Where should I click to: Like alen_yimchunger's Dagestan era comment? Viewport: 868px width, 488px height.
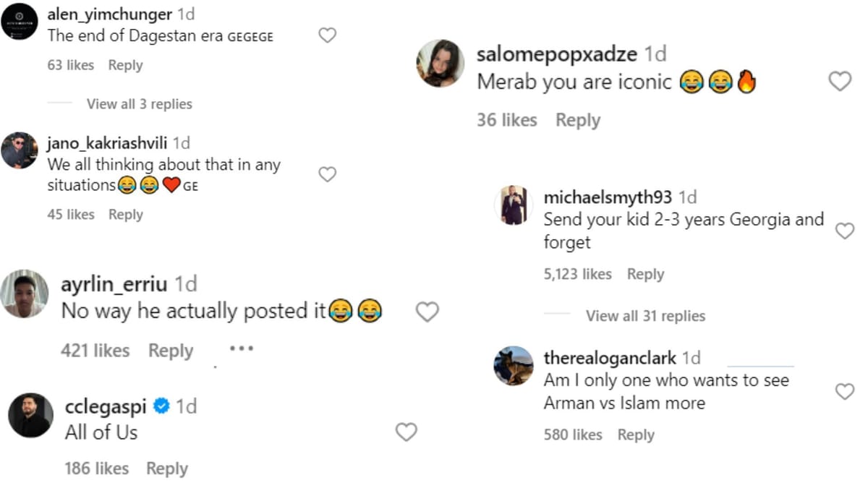click(328, 35)
